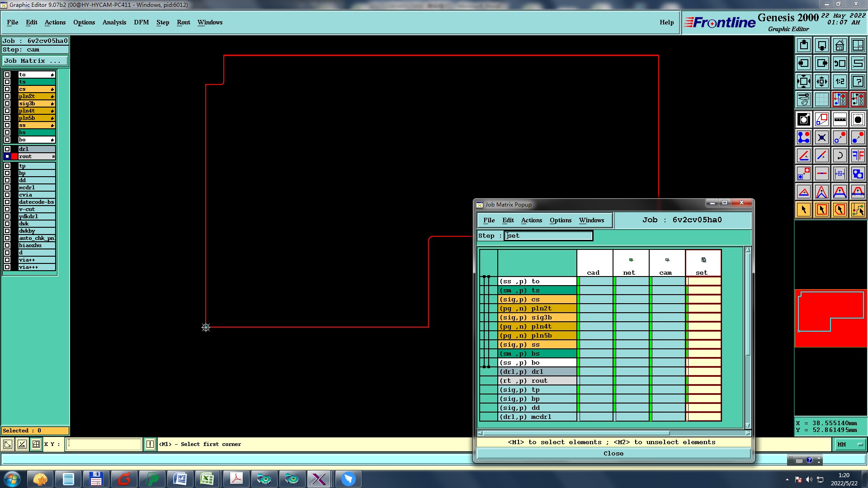The height and width of the screenshot is (488, 868).
Task: Open Actions menu in Job Matrix Popup
Action: pyautogui.click(x=531, y=220)
